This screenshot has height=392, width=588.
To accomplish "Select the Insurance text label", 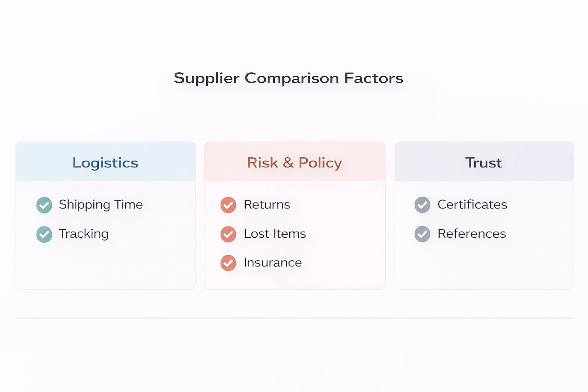I will (273, 263).
